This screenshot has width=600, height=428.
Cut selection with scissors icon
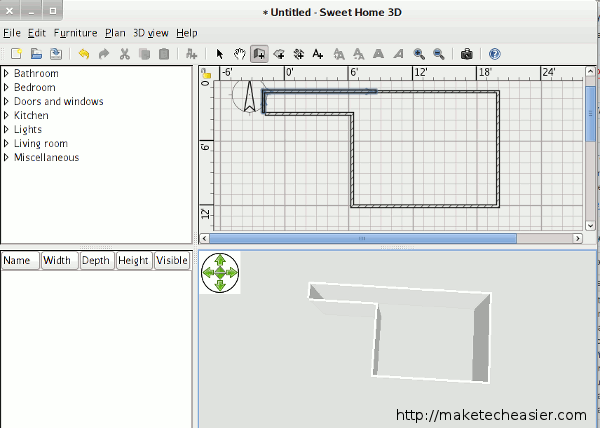click(x=124, y=54)
